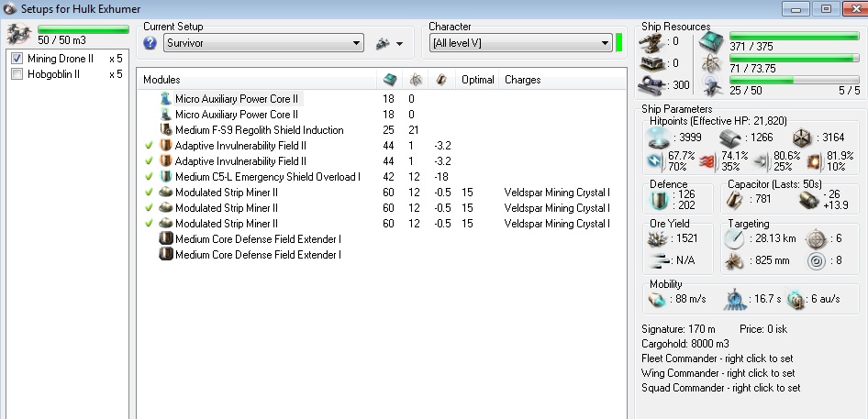Click the powergrid resource icon beside 71 / 73.75

pos(711,63)
